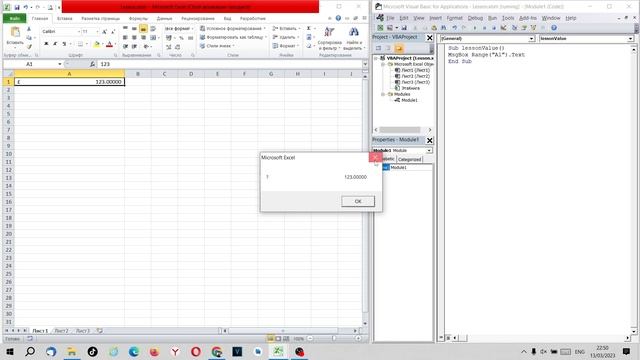Image resolution: width=640 pixels, height=360 pixels.
Task: Open the Tools menu in the VBA editor
Action: click(x=508, y=18)
